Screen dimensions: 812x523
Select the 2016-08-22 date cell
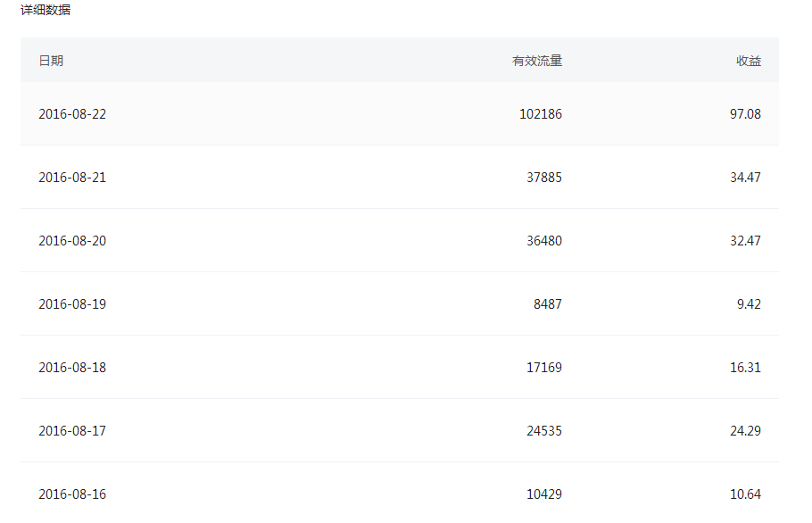coord(72,114)
